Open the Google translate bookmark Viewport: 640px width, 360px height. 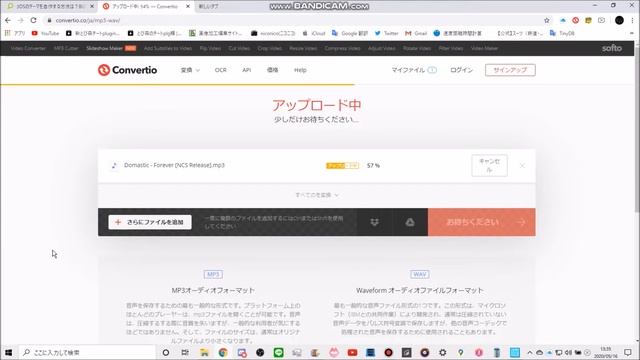(350, 33)
